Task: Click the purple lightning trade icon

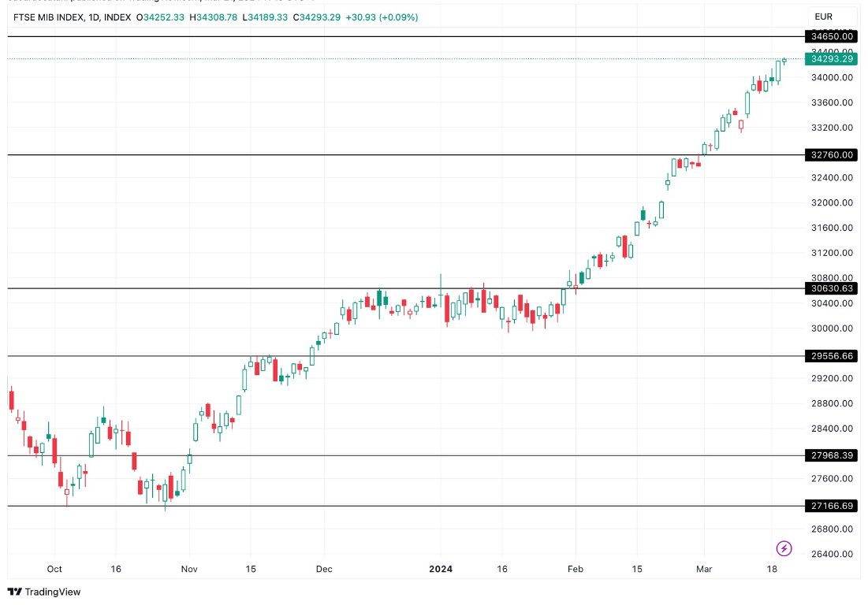Action: [784, 547]
